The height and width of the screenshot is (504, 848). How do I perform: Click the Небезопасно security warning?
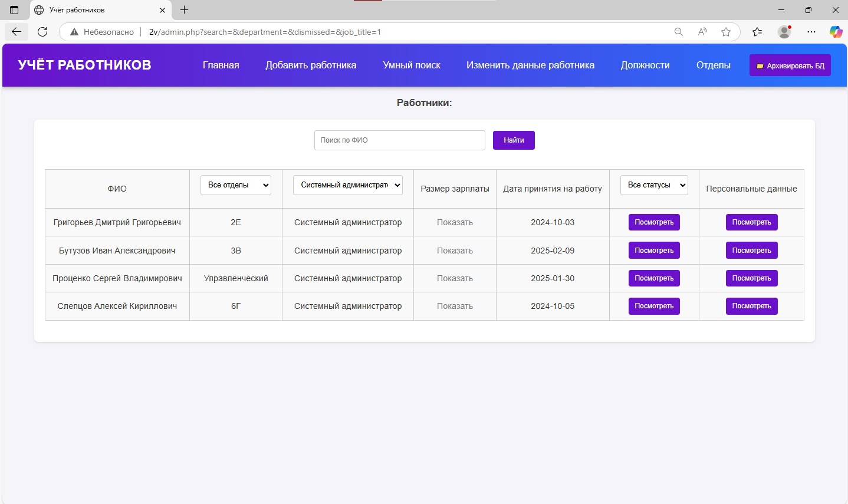(102, 32)
